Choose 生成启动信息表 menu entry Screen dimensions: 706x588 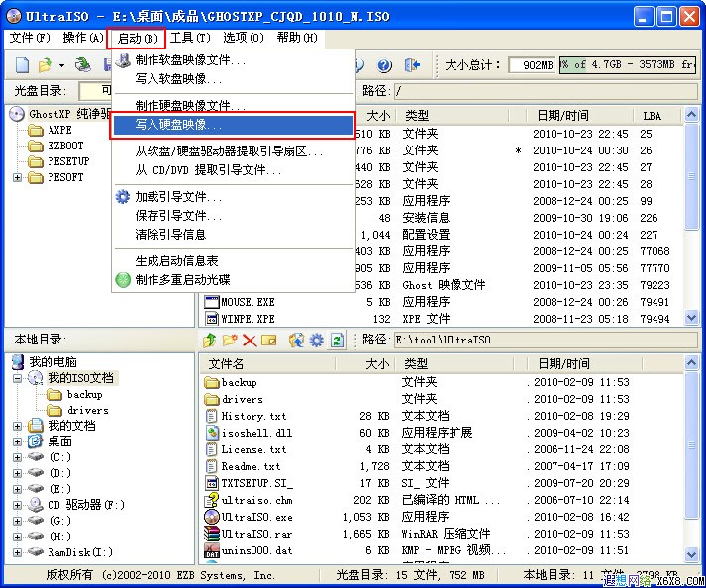pos(233,261)
